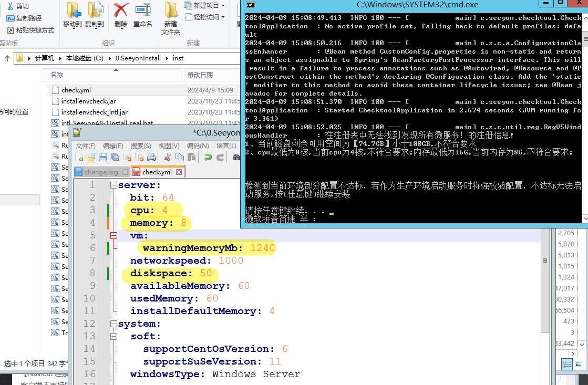
Task: Open the 视图(V) menu
Action: [169, 146]
